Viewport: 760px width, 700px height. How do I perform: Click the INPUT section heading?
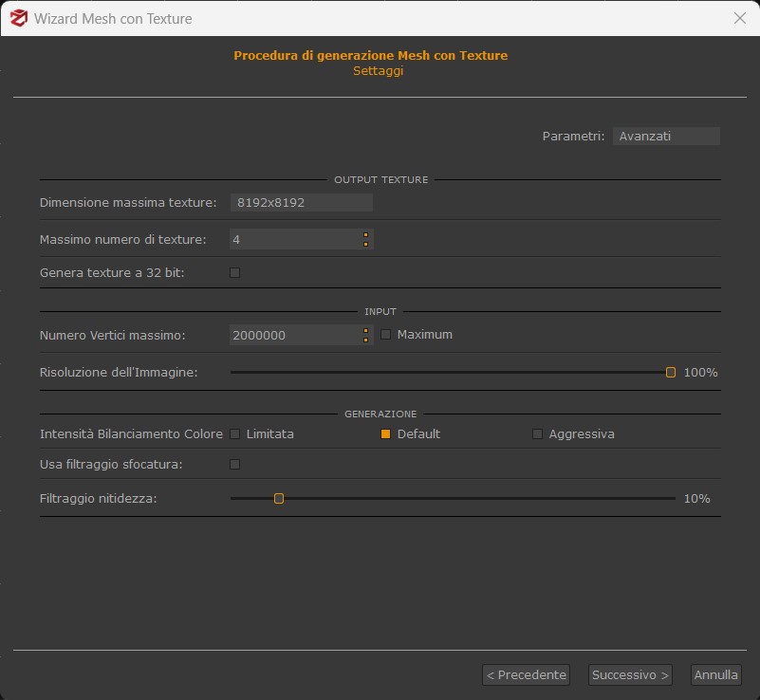380,311
